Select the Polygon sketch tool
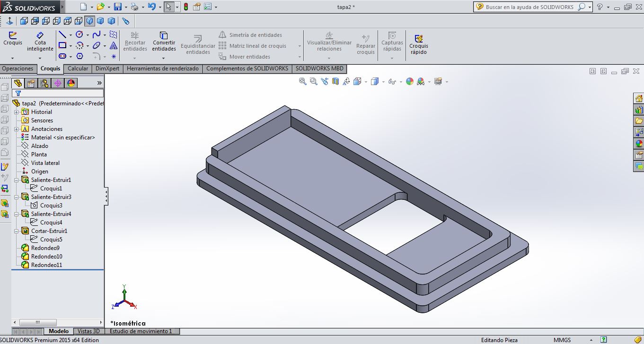The width and height of the screenshot is (644, 344). coord(79,56)
